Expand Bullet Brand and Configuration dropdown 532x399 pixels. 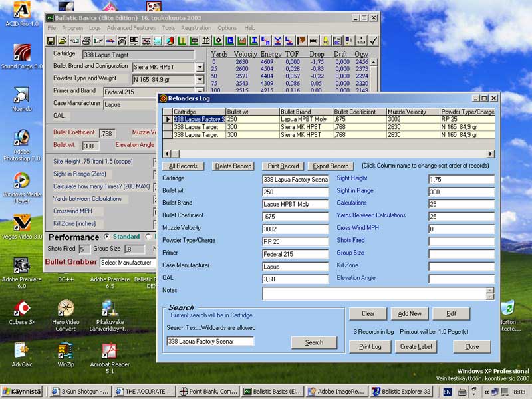200,67
